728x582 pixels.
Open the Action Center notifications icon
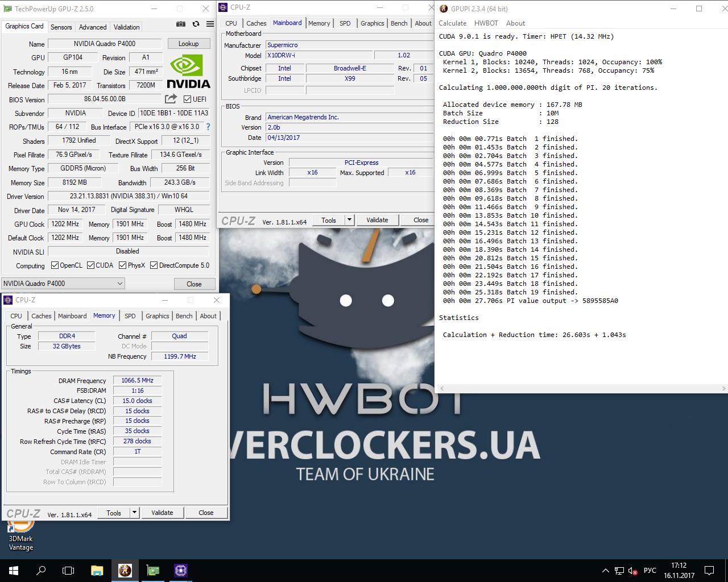709,570
